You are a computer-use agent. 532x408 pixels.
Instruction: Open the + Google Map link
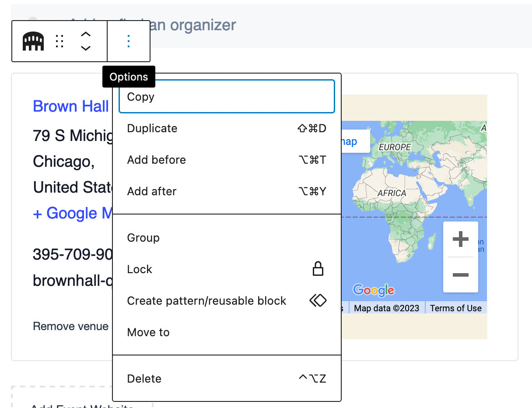tap(73, 213)
